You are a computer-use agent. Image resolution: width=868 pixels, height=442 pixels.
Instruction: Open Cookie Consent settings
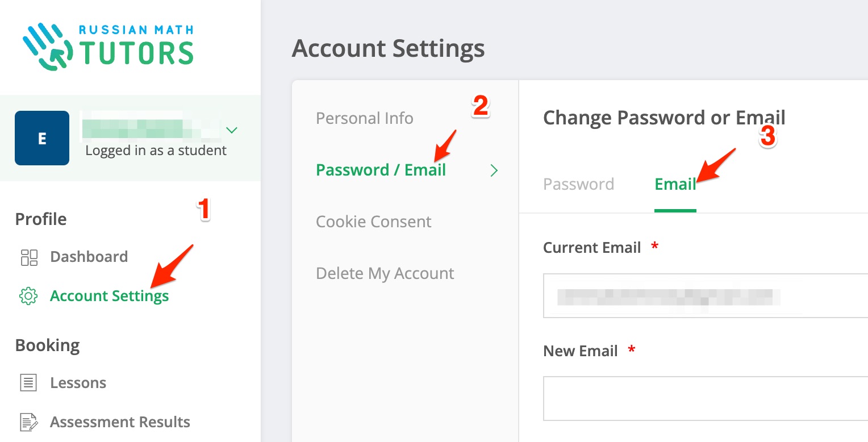tap(373, 222)
